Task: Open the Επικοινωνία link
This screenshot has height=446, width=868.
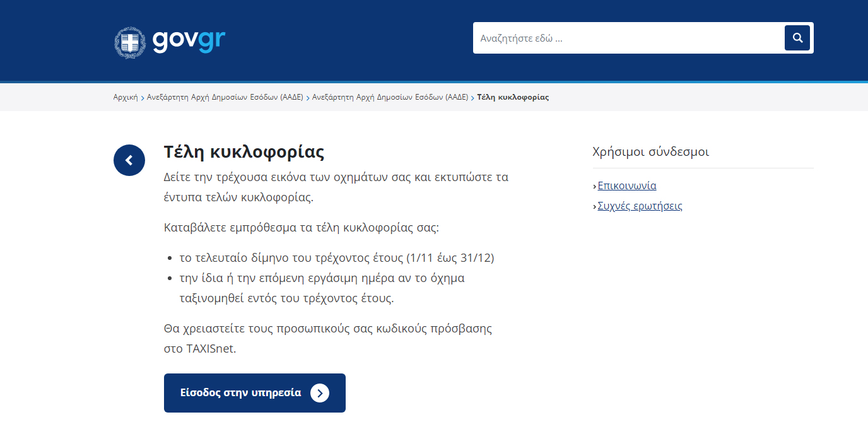Action: [x=627, y=185]
